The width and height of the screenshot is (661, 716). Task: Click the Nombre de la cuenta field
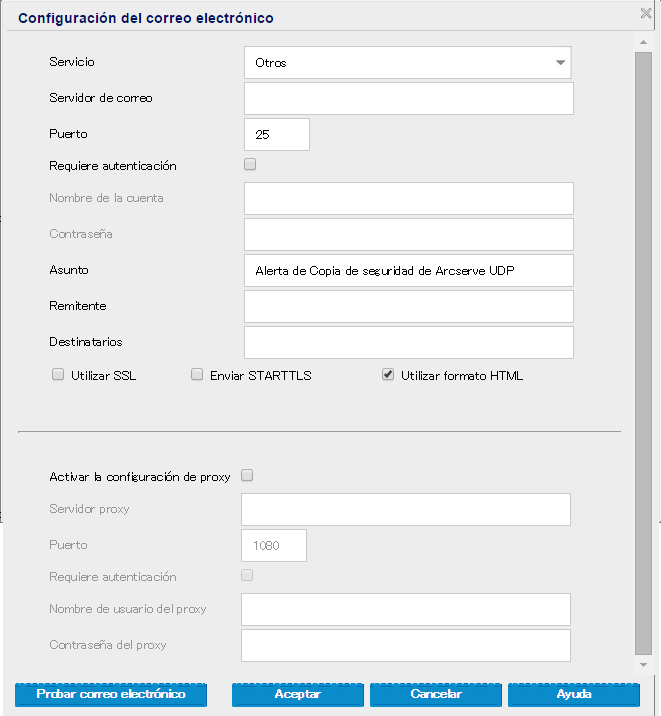tap(408, 198)
